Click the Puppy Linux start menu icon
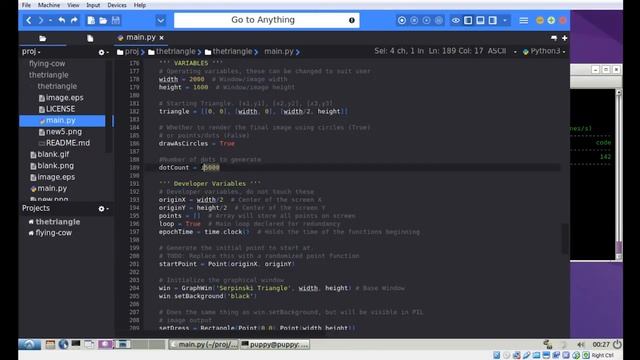640x360 pixels. point(29,344)
